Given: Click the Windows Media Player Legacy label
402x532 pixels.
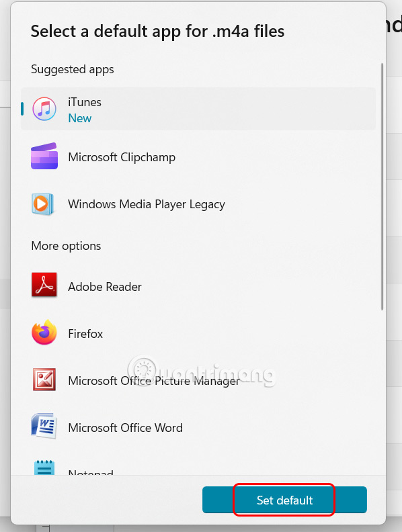Looking at the screenshot, I should pyautogui.click(x=147, y=204).
